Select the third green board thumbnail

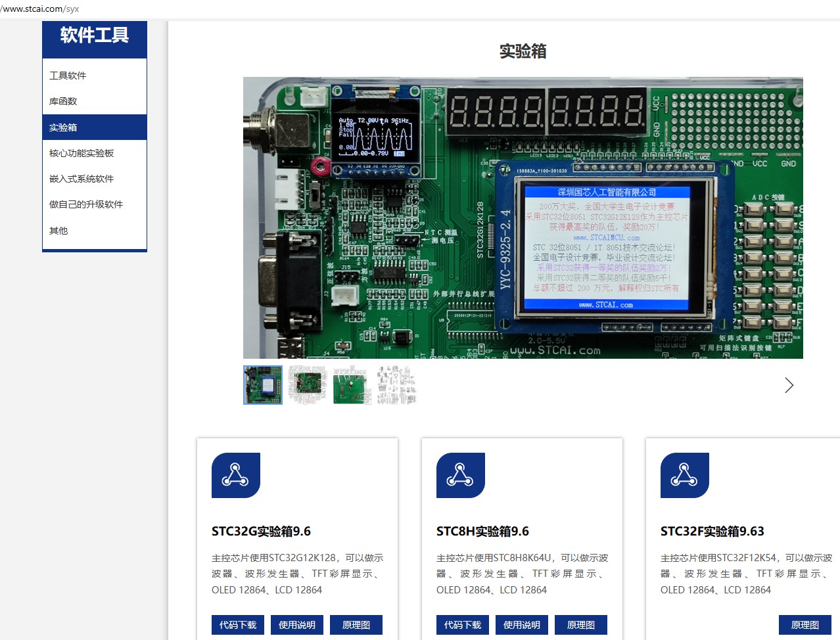pos(352,385)
